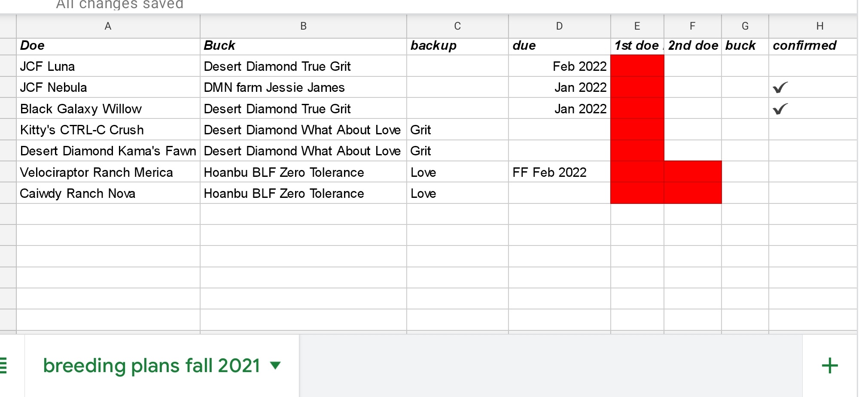The image size is (868, 397).
Task: Select column A header
Action: (108, 26)
